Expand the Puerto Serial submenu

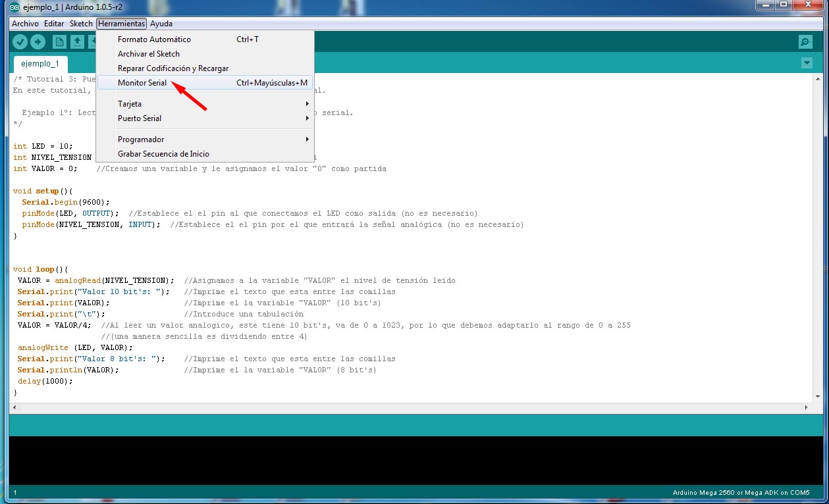(205, 118)
